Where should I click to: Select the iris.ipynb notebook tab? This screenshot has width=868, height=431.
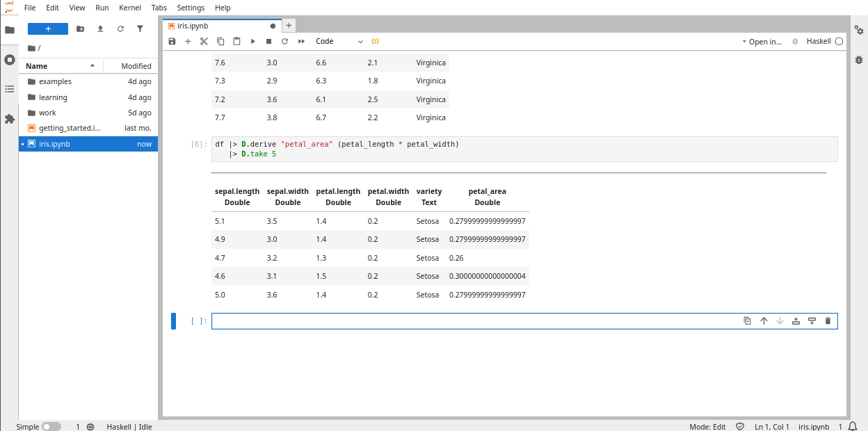pos(220,26)
